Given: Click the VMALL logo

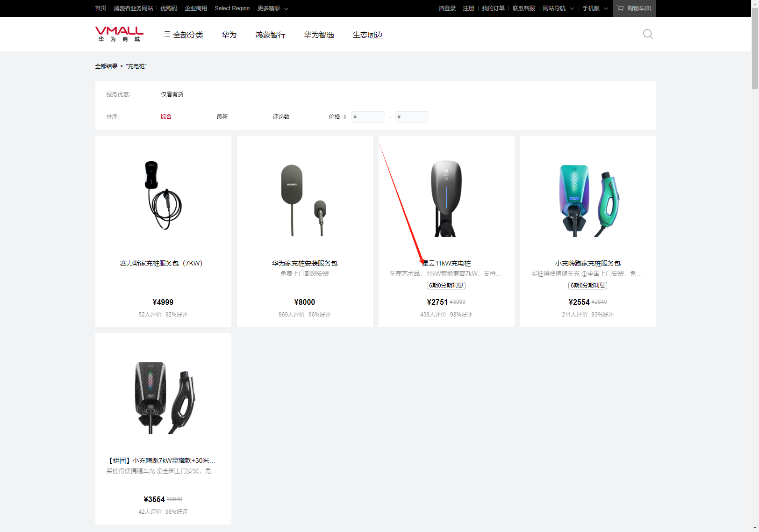Looking at the screenshot, I should 119,34.
